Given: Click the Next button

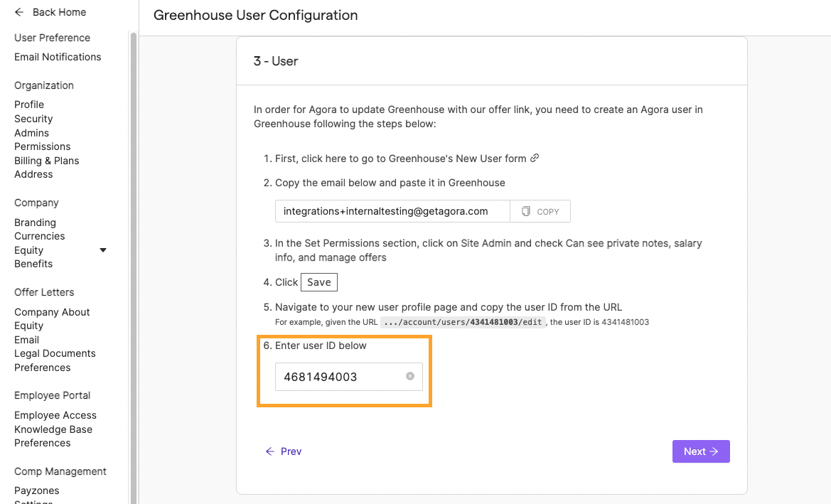Looking at the screenshot, I should 701,451.
